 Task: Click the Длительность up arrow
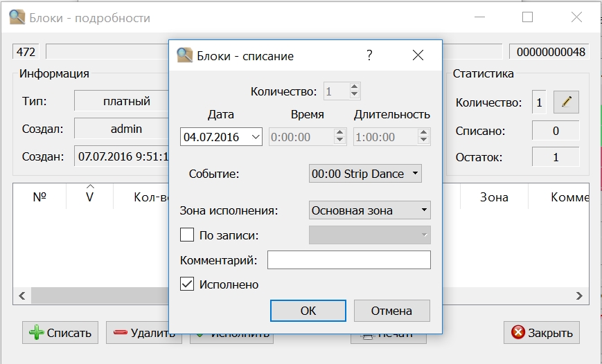(x=423, y=133)
